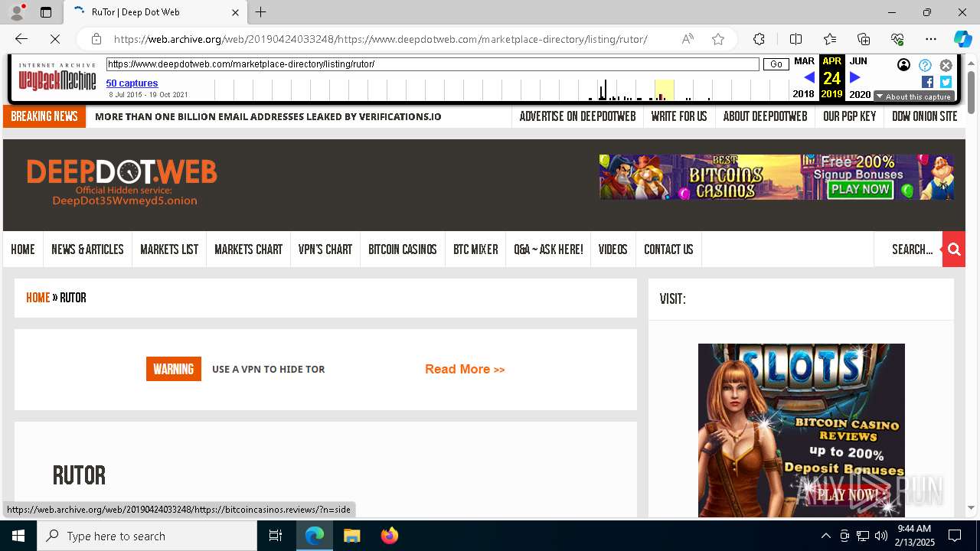This screenshot has height=551, width=980.
Task: Click the site search field
Action: click(x=909, y=249)
